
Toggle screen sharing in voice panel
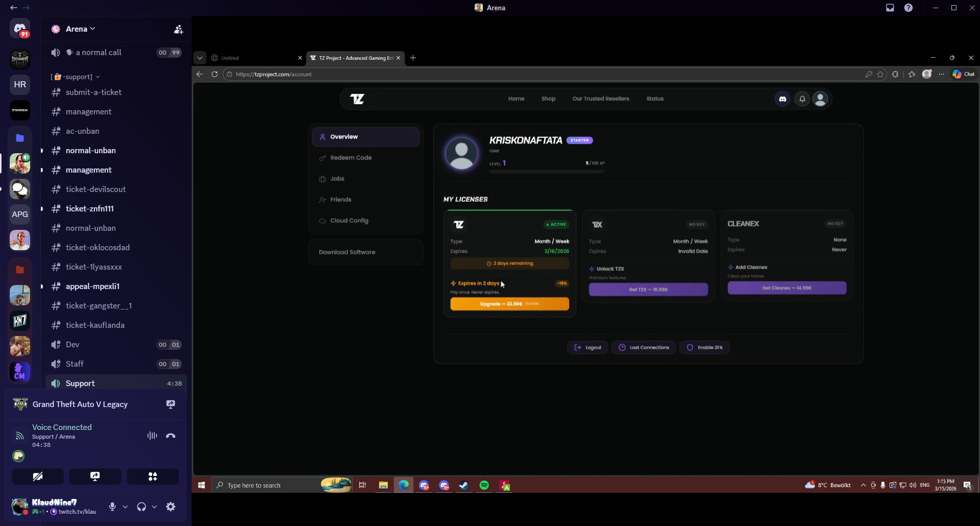pos(95,476)
